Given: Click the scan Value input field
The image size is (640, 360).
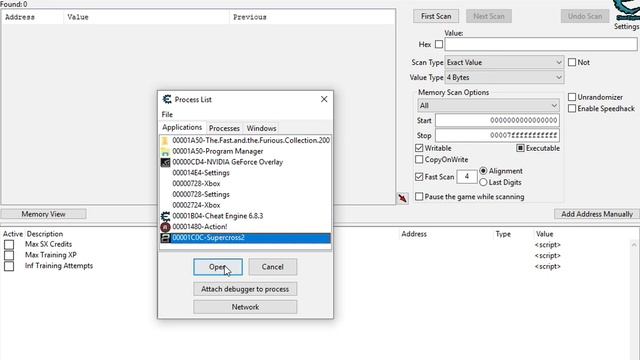Looking at the screenshot, I should coord(541,44).
